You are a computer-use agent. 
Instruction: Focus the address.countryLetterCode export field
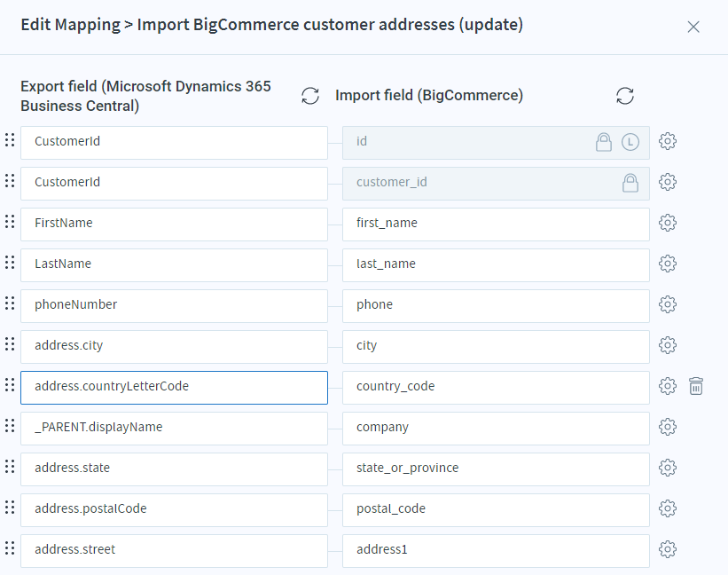coord(174,388)
